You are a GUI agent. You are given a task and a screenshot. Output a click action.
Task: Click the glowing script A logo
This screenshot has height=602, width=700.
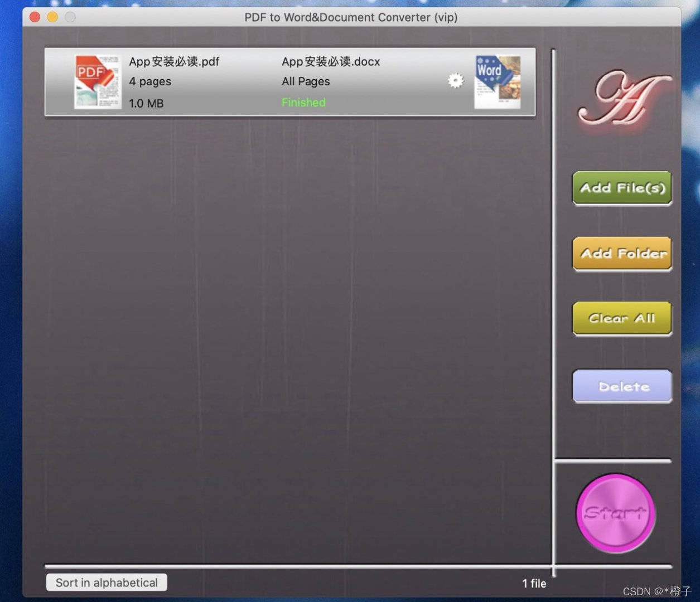point(622,98)
